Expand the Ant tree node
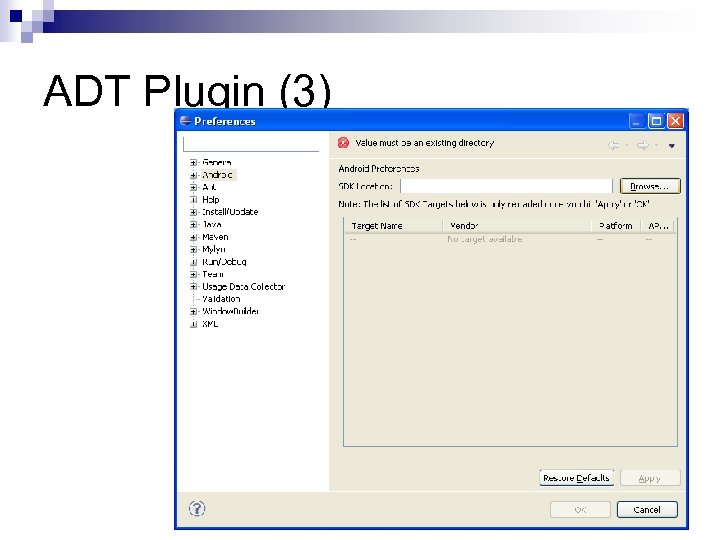Screen dimensions: 720x540 (193, 187)
